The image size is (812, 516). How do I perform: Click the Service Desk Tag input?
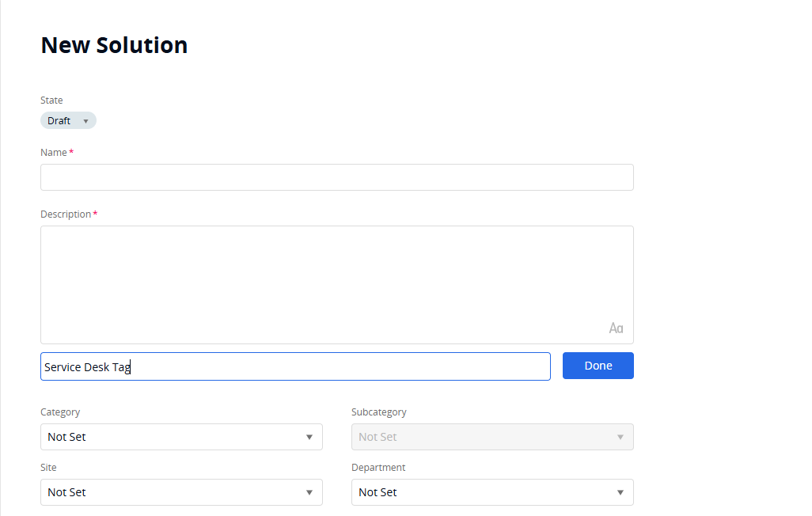coord(295,366)
